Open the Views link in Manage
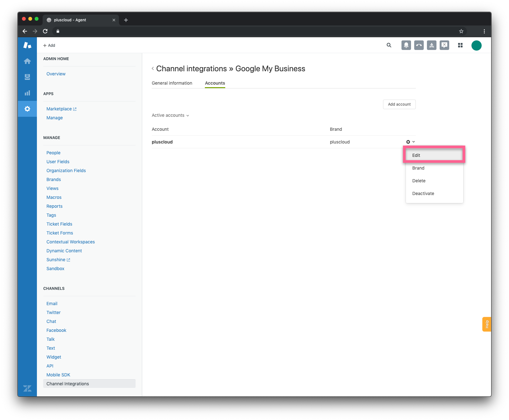This screenshot has height=420, width=509. 52,188
